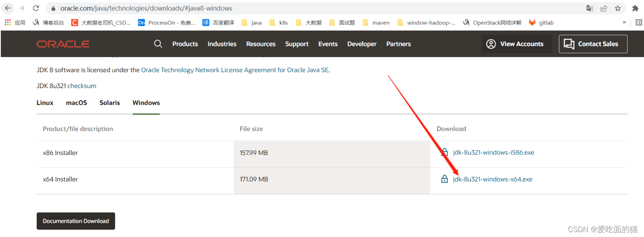The width and height of the screenshot is (644, 237).
Task: Open the k8s bookmarks folder
Action: pyautogui.click(x=278, y=22)
